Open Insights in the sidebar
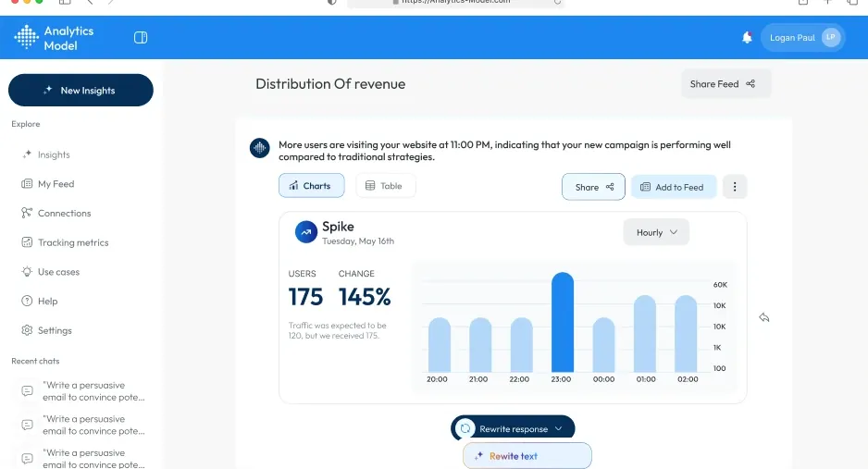 click(54, 154)
